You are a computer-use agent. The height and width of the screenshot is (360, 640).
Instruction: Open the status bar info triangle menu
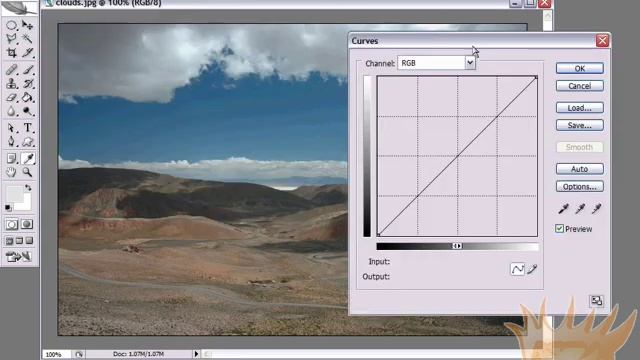(x=196, y=354)
